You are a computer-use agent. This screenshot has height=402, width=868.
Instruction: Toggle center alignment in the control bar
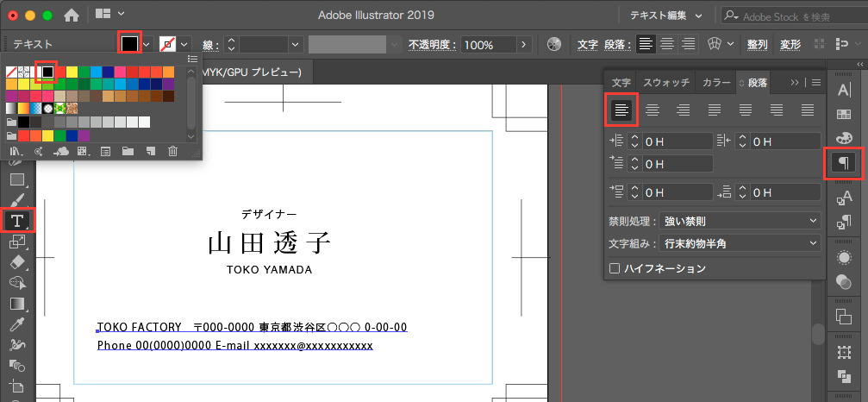667,44
